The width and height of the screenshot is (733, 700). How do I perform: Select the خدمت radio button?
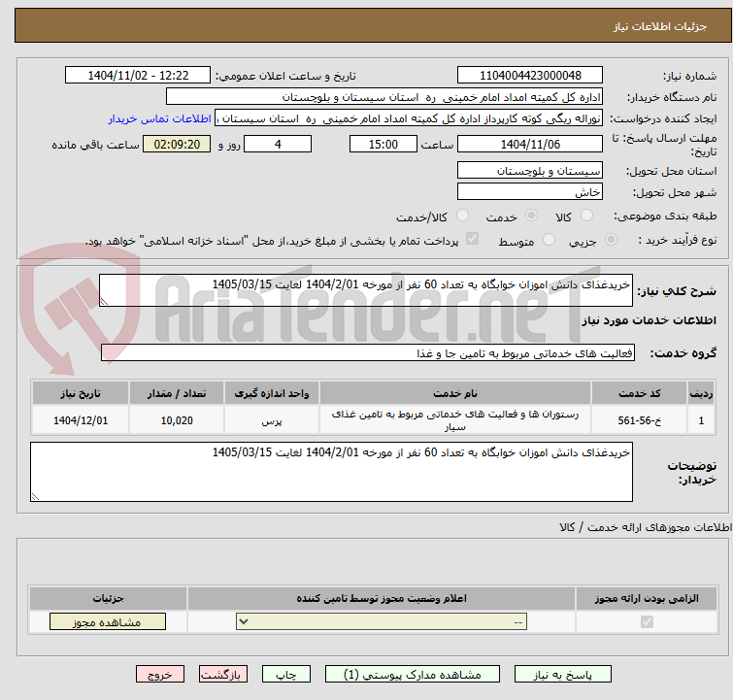(x=531, y=216)
